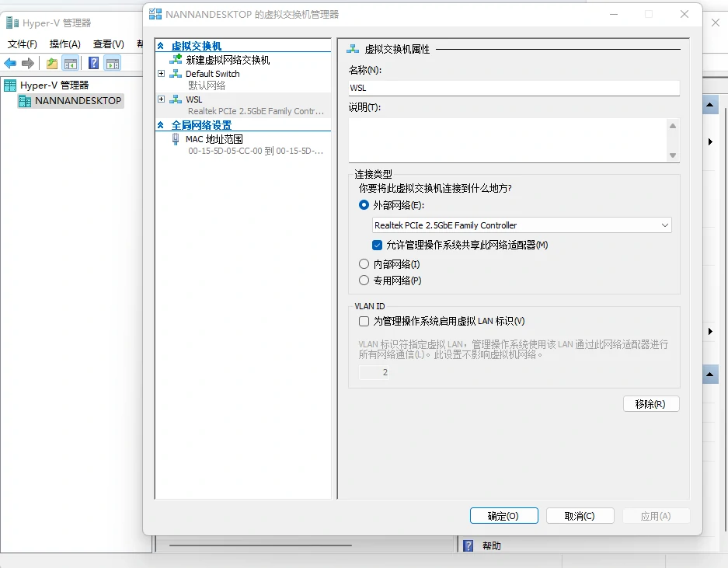
Task: Select the Default Switch entry
Action: [213, 74]
